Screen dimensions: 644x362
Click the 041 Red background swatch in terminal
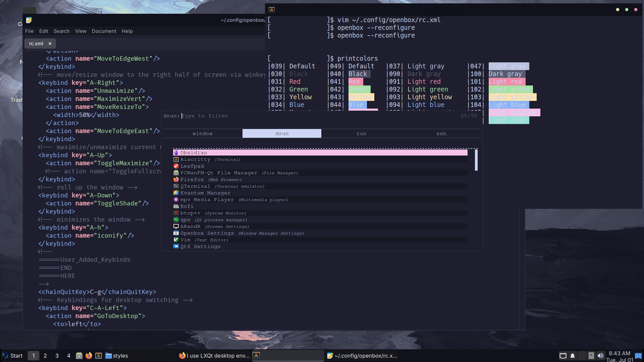pos(356,81)
